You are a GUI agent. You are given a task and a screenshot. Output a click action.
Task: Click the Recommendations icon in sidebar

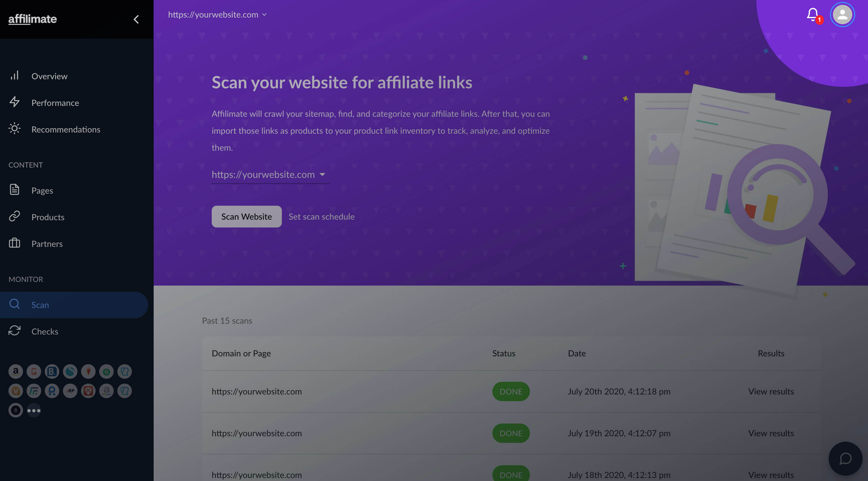click(x=14, y=129)
